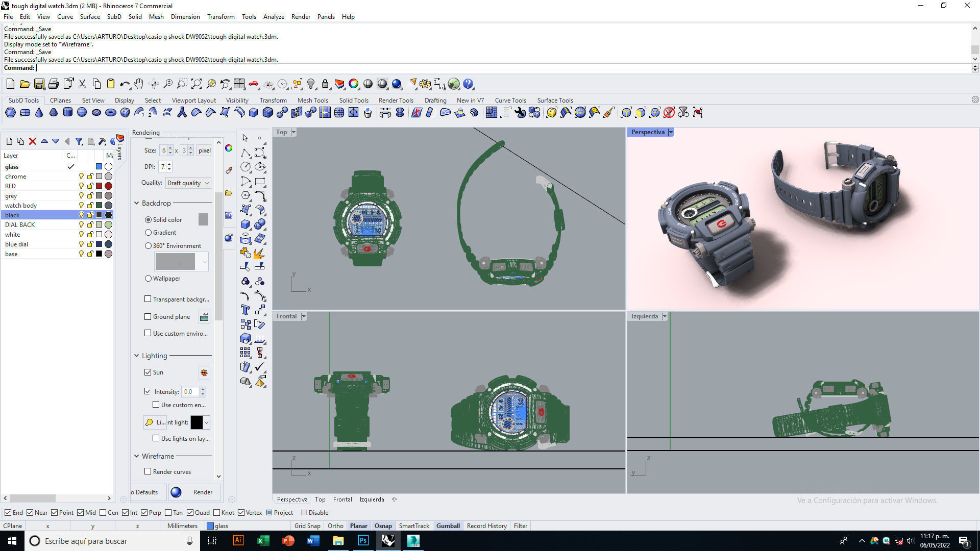Image resolution: width=980 pixels, height=551 pixels.
Task: Click the array grid tool icon
Action: click(246, 353)
